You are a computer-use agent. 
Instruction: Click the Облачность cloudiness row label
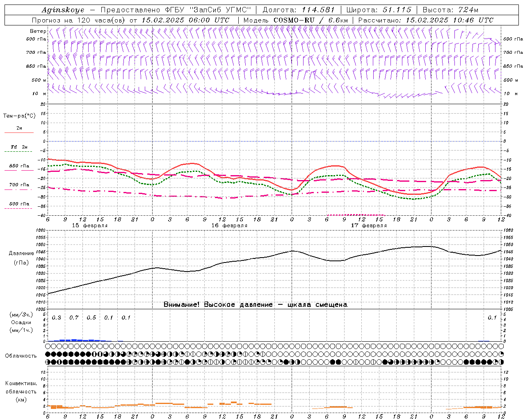tap(21, 356)
